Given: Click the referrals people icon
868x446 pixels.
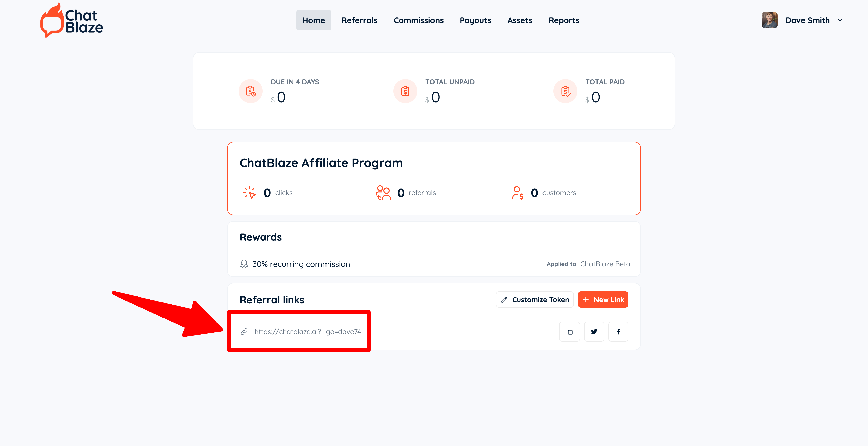Looking at the screenshot, I should (x=383, y=193).
